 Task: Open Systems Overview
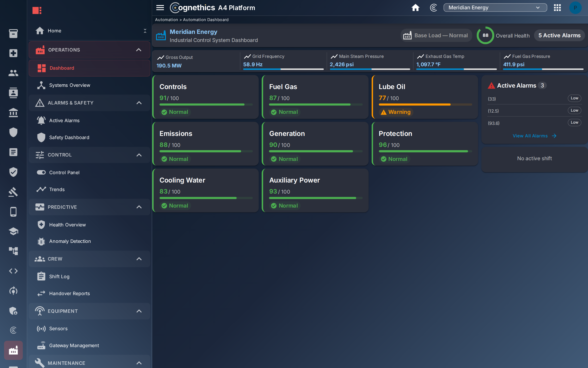[89, 85]
